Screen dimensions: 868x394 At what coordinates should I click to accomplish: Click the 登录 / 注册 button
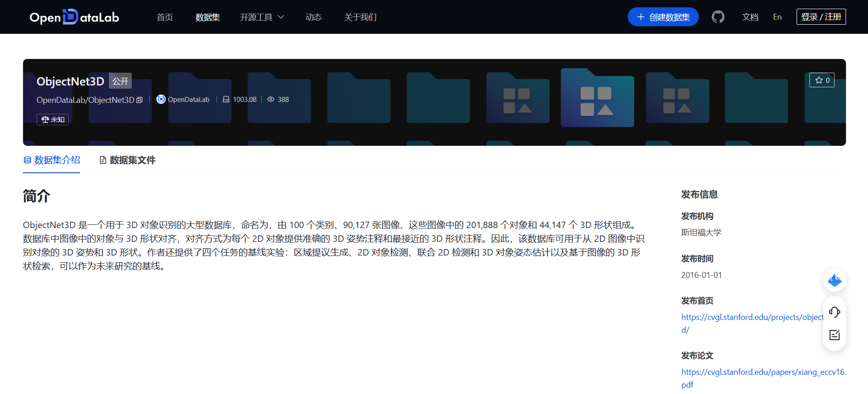(821, 17)
